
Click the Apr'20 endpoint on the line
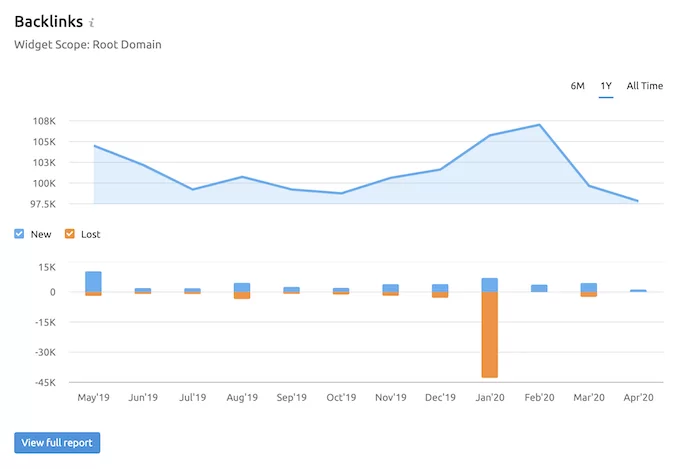point(637,201)
